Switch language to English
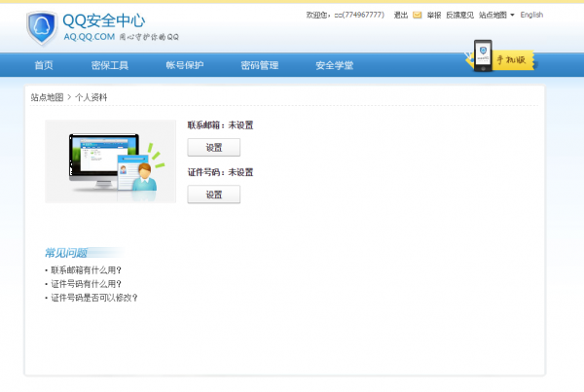Viewport: 584px width, 392px height. click(x=531, y=15)
